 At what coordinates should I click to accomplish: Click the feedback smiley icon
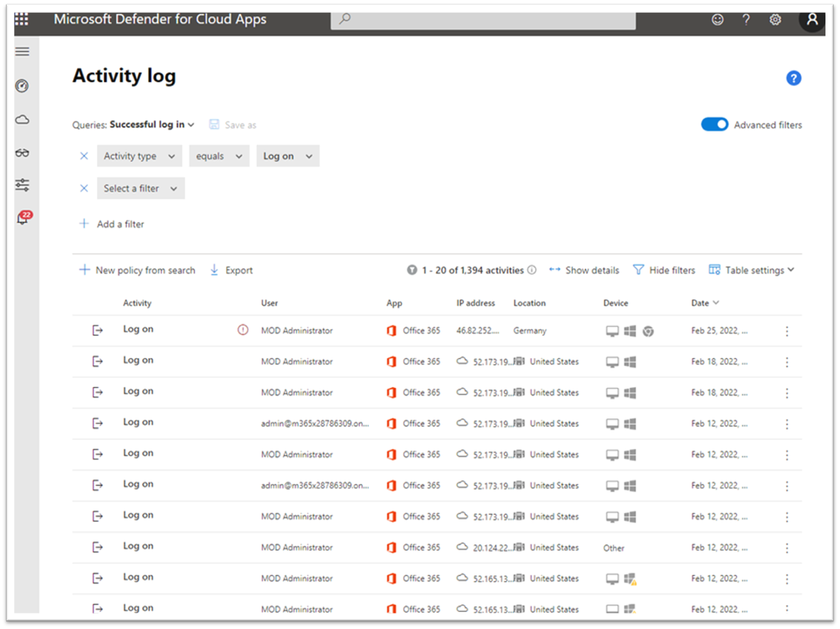(717, 20)
